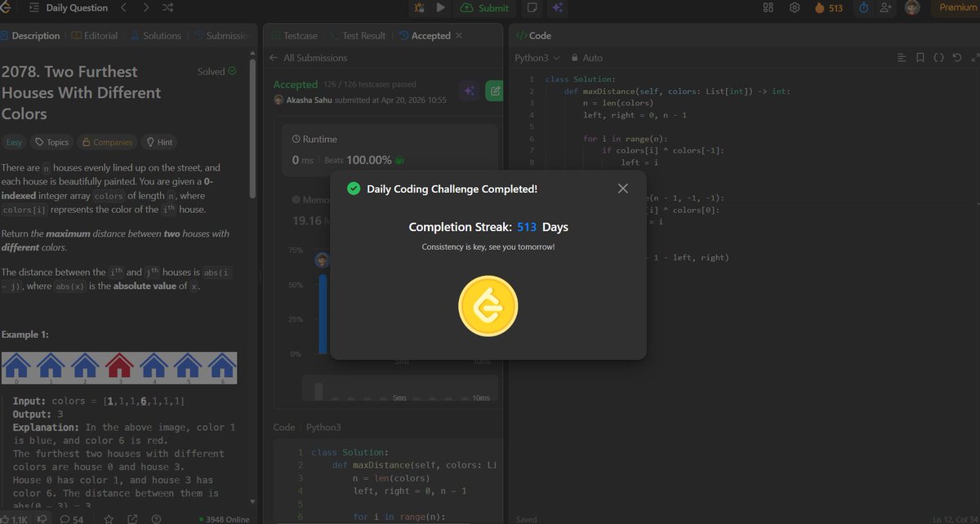Show the Hint
The width and height of the screenshot is (980, 524).
point(158,142)
